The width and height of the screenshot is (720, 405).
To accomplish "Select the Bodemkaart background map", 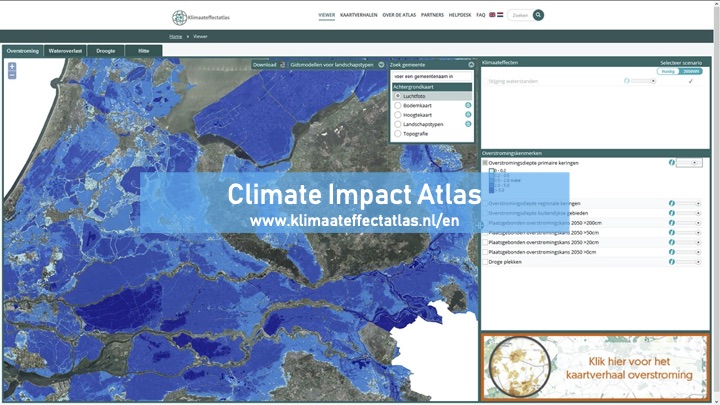I will (398, 105).
